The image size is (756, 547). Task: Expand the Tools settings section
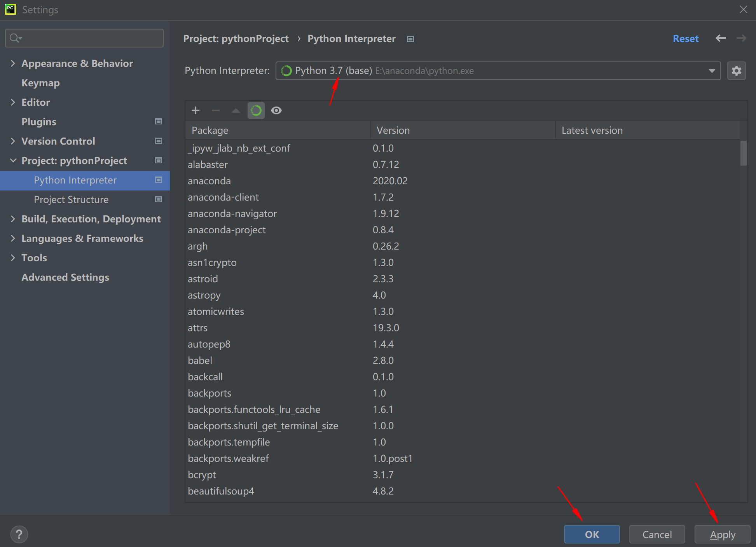pyautogui.click(x=13, y=258)
